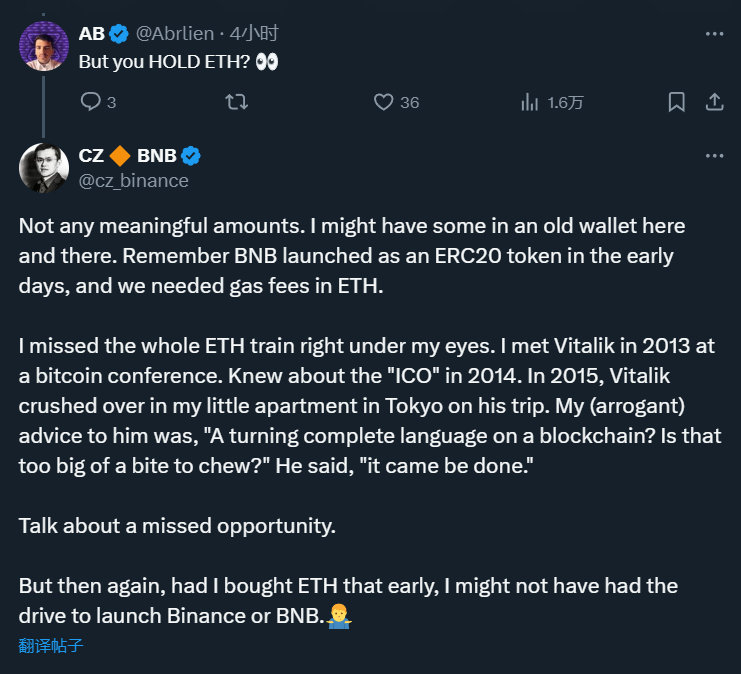Open the "But you HOLD ETH?" tweet

tap(168, 60)
